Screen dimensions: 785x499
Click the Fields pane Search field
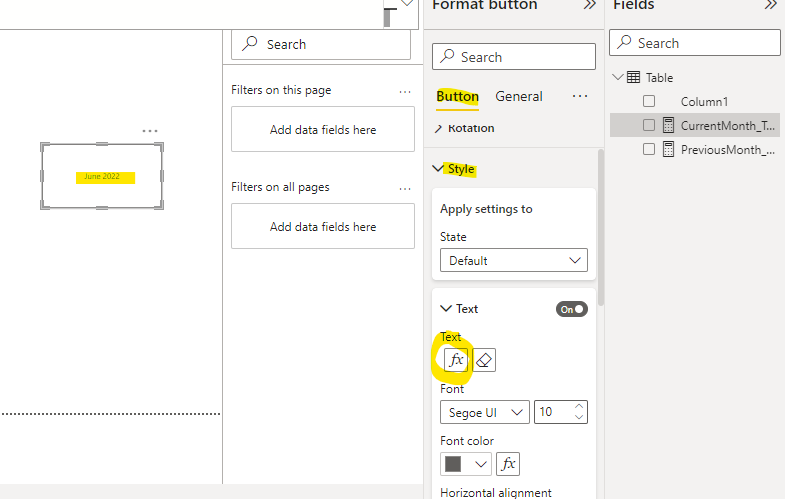695,43
